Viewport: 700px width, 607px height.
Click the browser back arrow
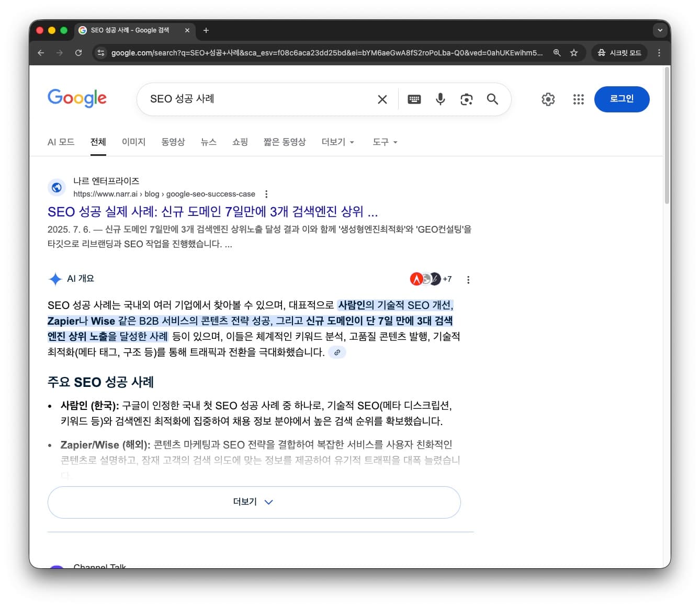(41, 53)
